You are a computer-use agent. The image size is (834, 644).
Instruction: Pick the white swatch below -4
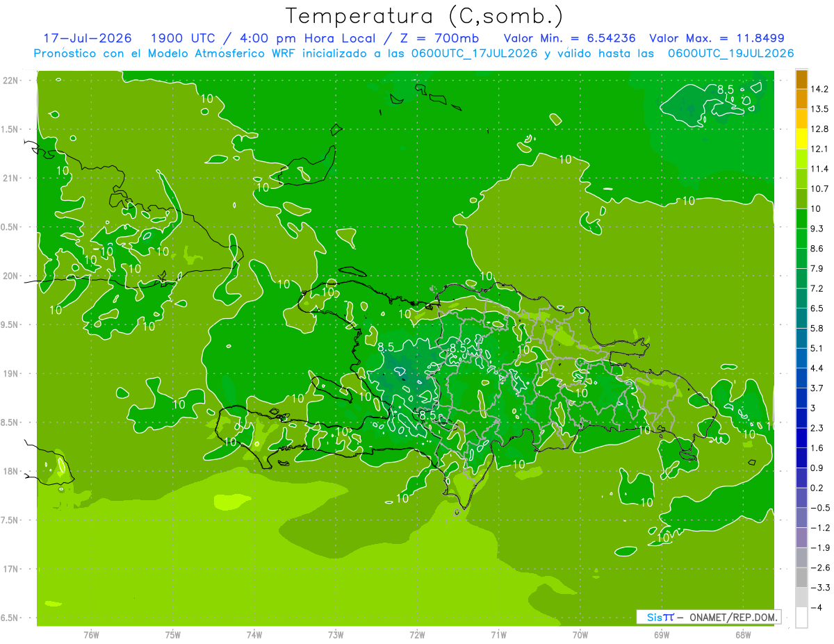[x=801, y=618]
